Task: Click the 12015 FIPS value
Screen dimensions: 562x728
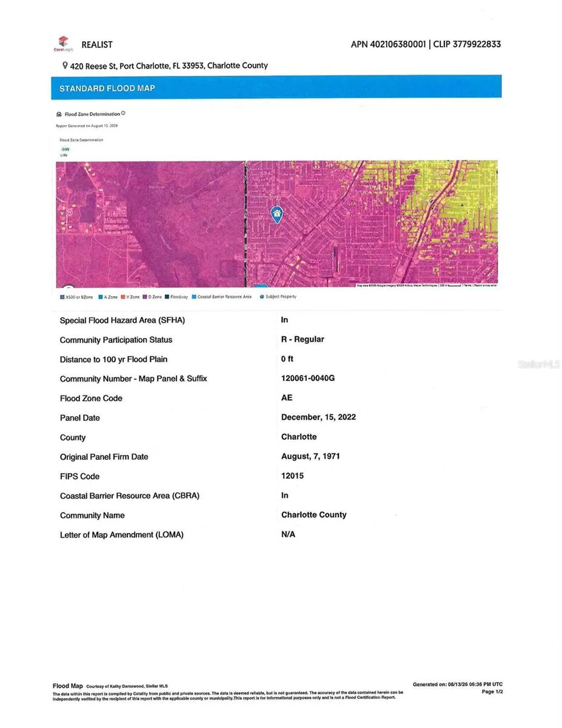Action: pos(292,476)
